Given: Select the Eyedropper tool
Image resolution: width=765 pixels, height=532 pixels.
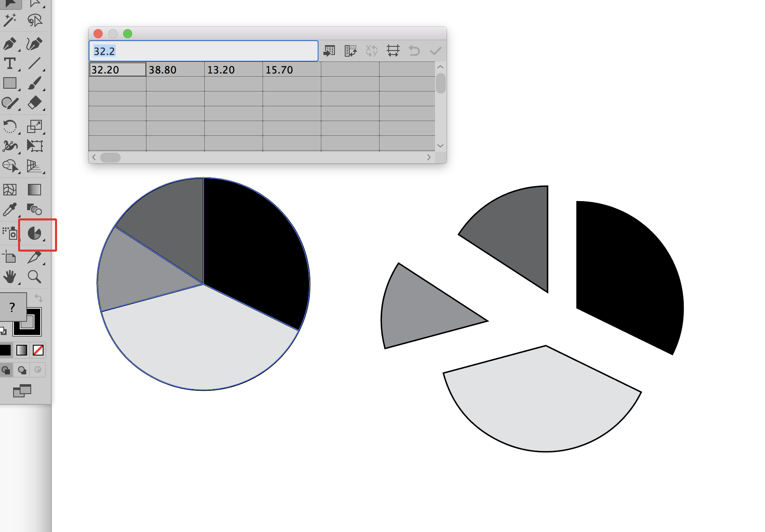Looking at the screenshot, I should [10, 210].
